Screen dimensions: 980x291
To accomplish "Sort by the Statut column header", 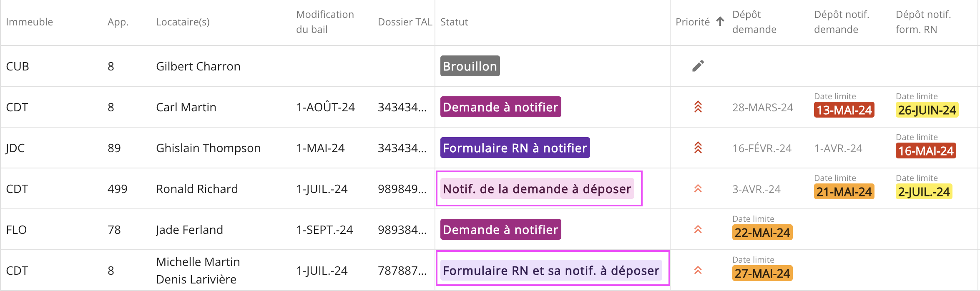I will (454, 22).
